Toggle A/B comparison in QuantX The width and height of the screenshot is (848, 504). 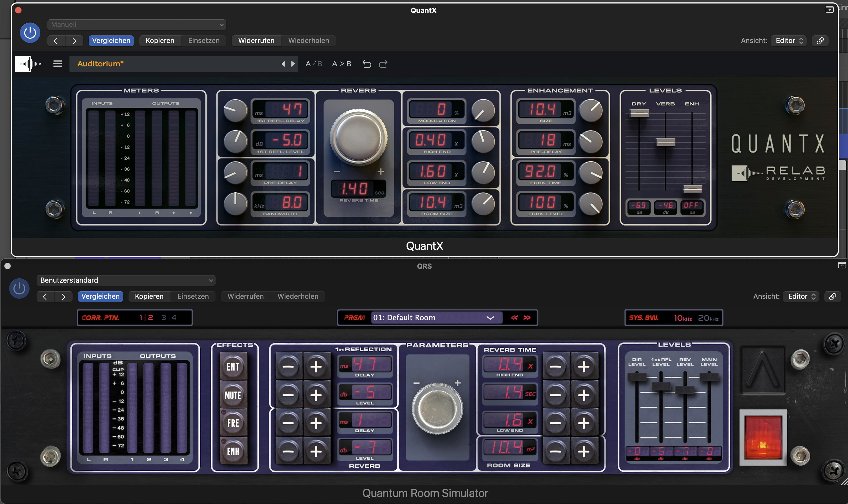pos(313,64)
